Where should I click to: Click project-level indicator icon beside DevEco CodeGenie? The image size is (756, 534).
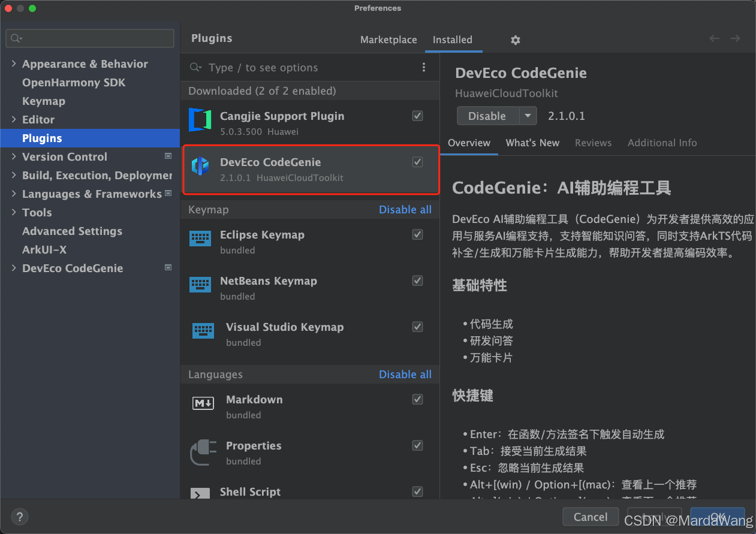click(x=168, y=268)
